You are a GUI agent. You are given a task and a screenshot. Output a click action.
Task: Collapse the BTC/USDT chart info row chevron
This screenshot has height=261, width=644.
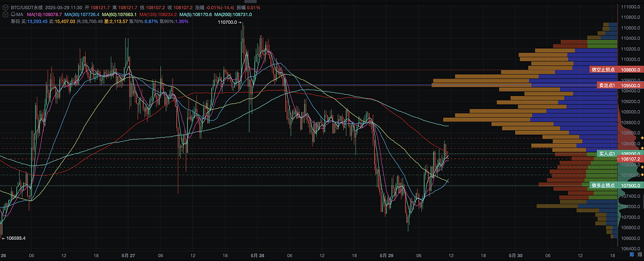[5, 8]
